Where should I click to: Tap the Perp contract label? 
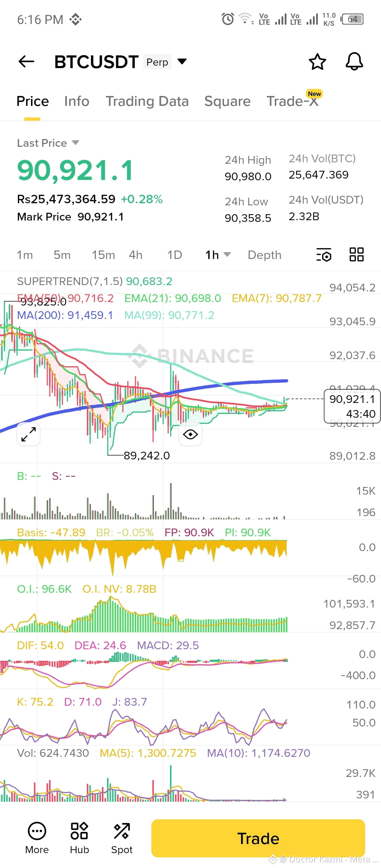point(157,62)
